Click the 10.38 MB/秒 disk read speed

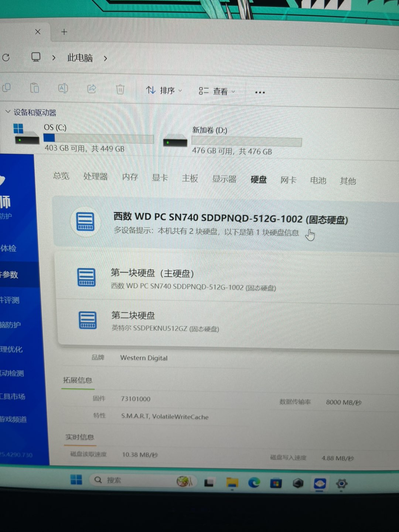(x=140, y=455)
